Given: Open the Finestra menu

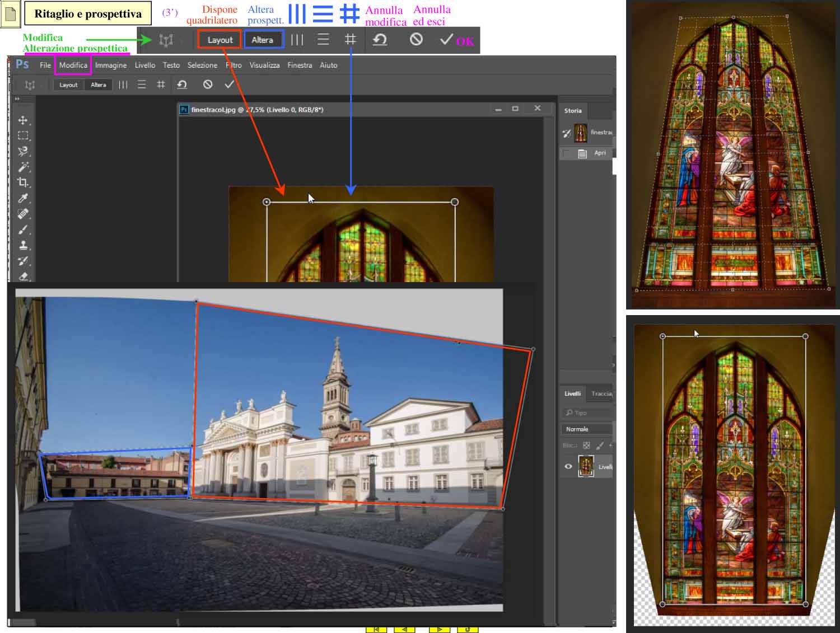Looking at the screenshot, I should [x=300, y=65].
